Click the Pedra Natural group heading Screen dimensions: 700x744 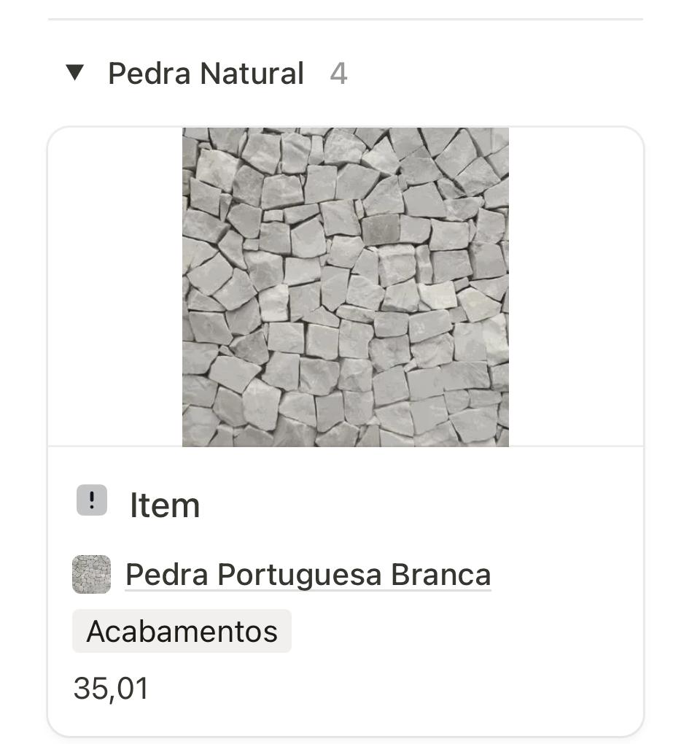(x=206, y=74)
